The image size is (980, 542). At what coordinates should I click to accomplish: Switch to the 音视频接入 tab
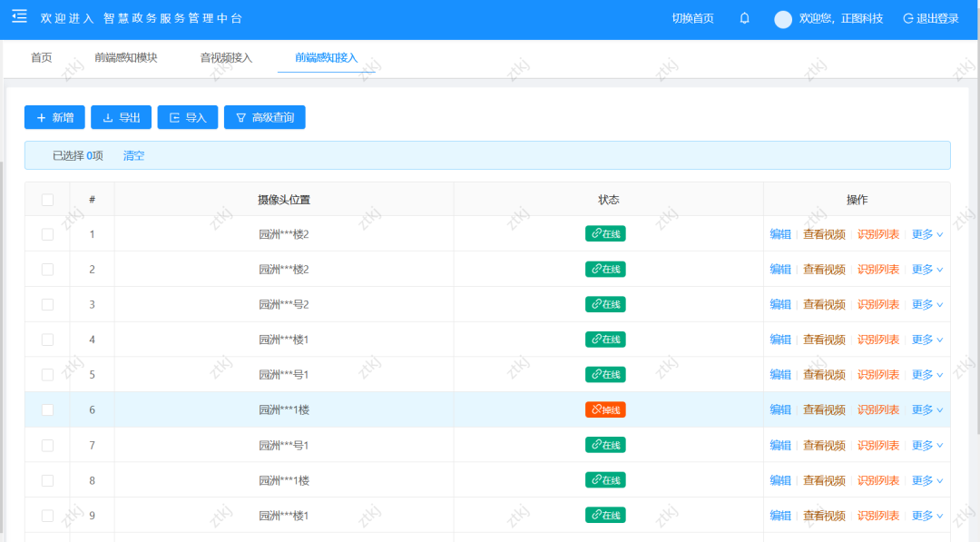pyautogui.click(x=226, y=57)
